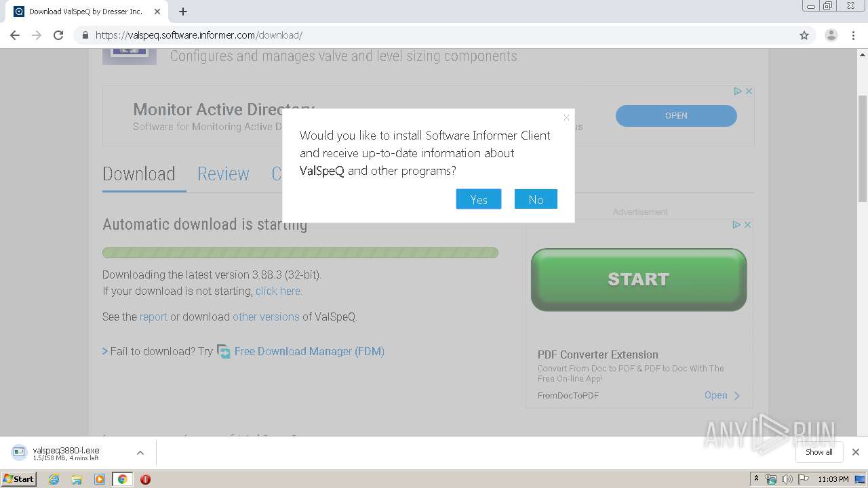Viewport: 868px width, 488px height.
Task: Click the ValSpeQ product thumbnail
Action: click(x=130, y=56)
